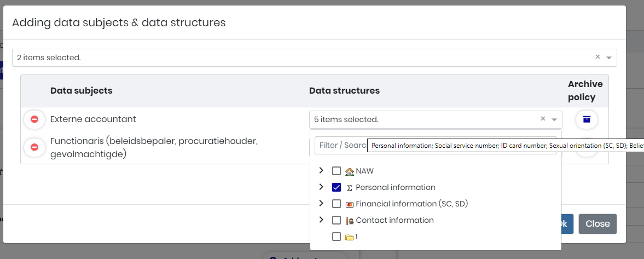Check the checkbox for folder 1
This screenshot has width=644, height=259.
336,237
